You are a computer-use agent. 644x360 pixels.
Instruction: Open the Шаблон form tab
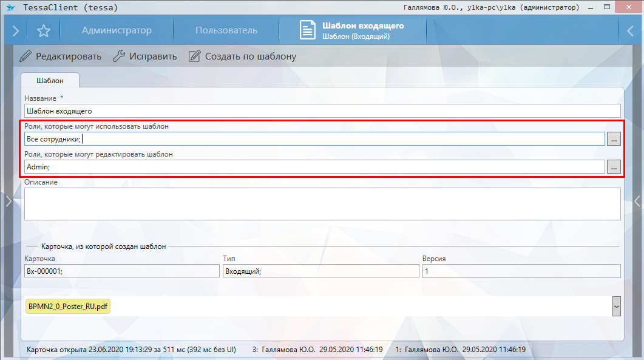[50, 81]
